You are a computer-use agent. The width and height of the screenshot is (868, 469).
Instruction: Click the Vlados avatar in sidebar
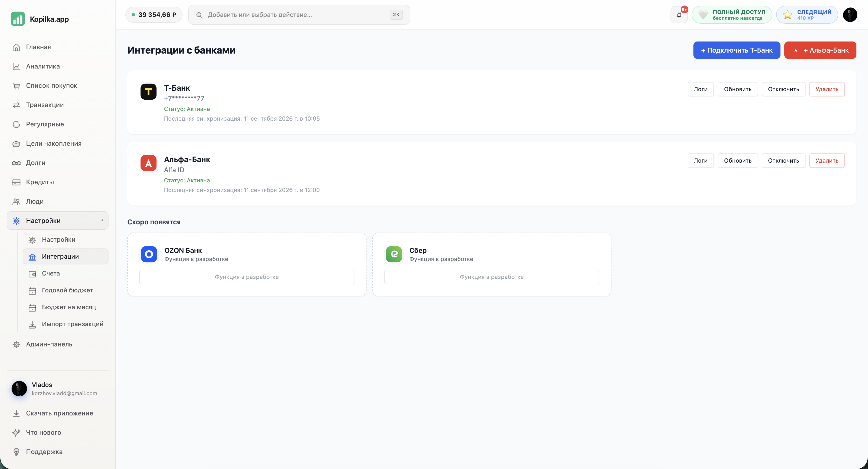19,389
